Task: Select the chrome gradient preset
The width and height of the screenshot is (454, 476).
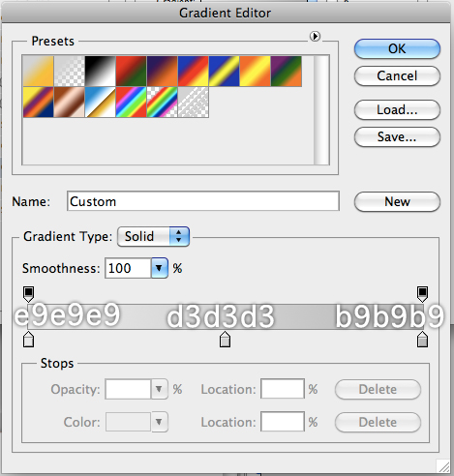Action: click(101, 103)
